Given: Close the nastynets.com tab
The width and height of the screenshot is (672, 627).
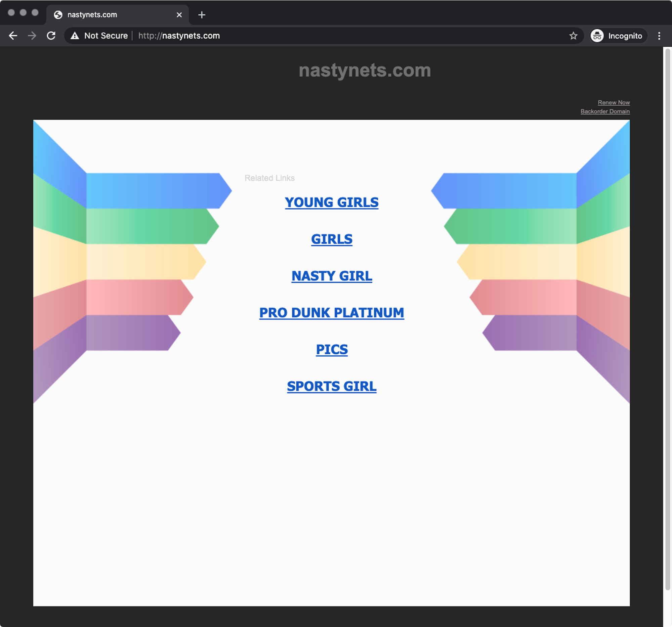Looking at the screenshot, I should pyautogui.click(x=179, y=15).
